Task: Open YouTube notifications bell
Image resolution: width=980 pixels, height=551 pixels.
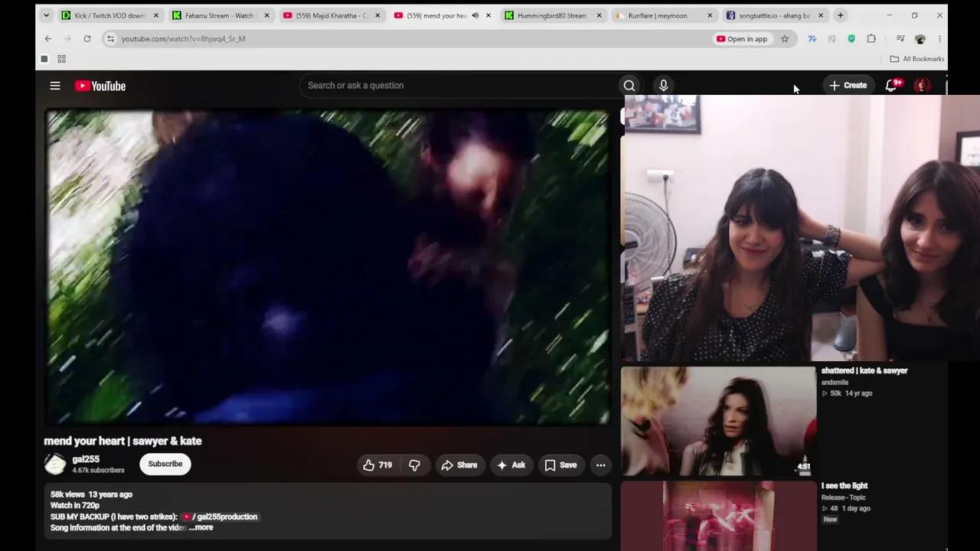Action: tap(891, 86)
